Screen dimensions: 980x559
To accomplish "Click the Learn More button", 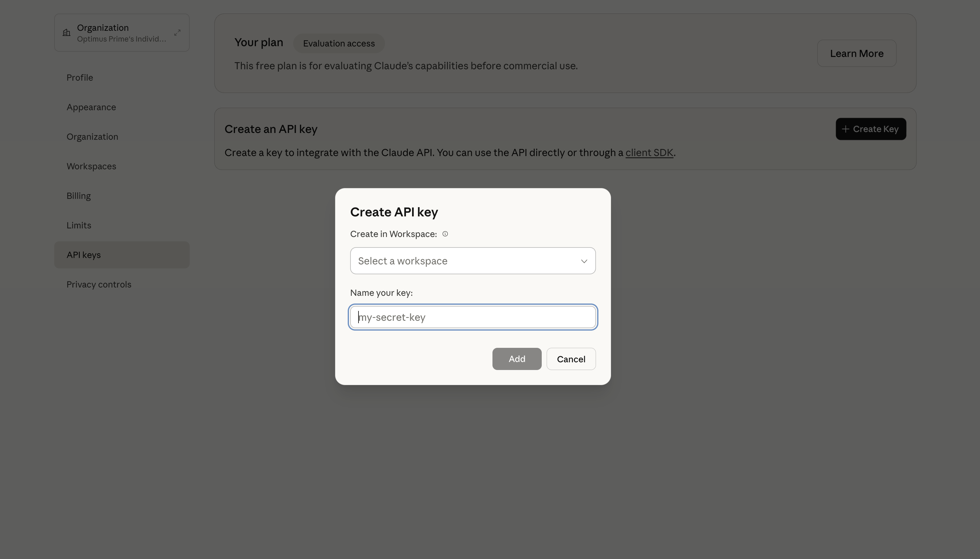I will coord(856,53).
